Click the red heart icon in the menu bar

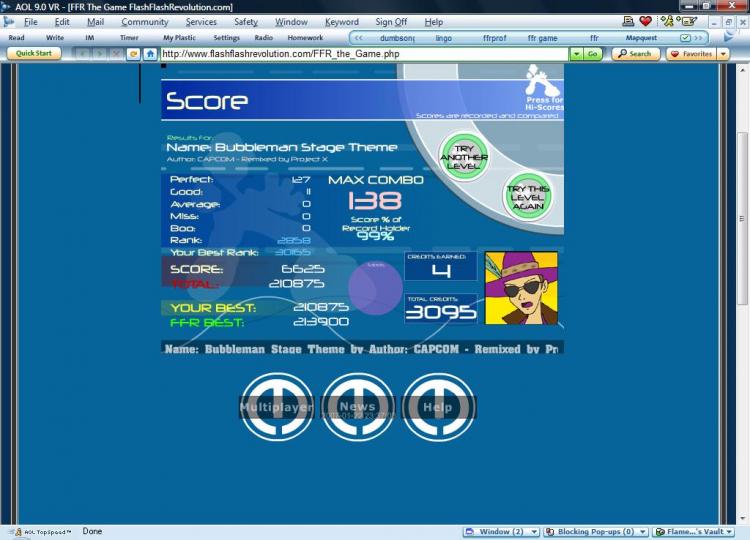(x=645, y=21)
